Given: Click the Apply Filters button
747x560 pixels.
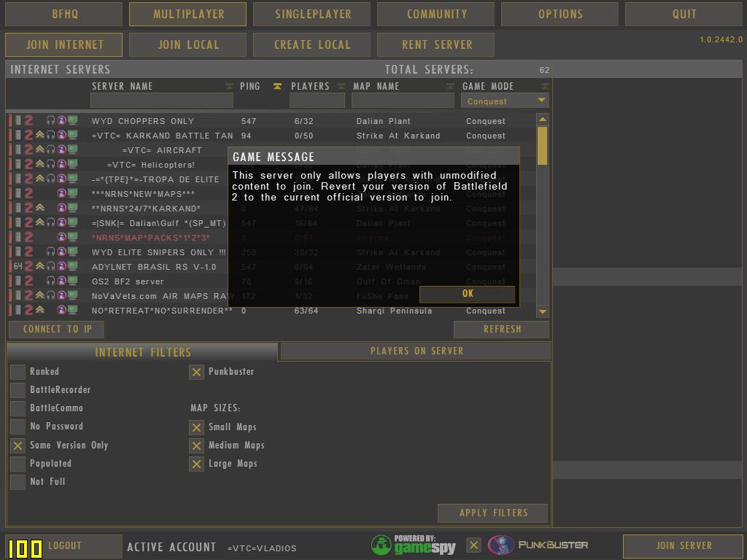Looking at the screenshot, I should (x=493, y=513).
